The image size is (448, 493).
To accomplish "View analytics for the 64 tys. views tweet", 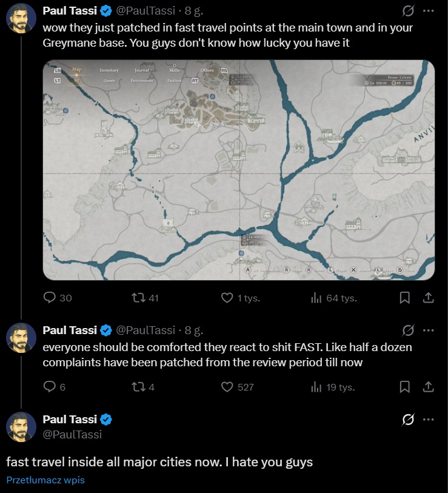I will point(316,298).
